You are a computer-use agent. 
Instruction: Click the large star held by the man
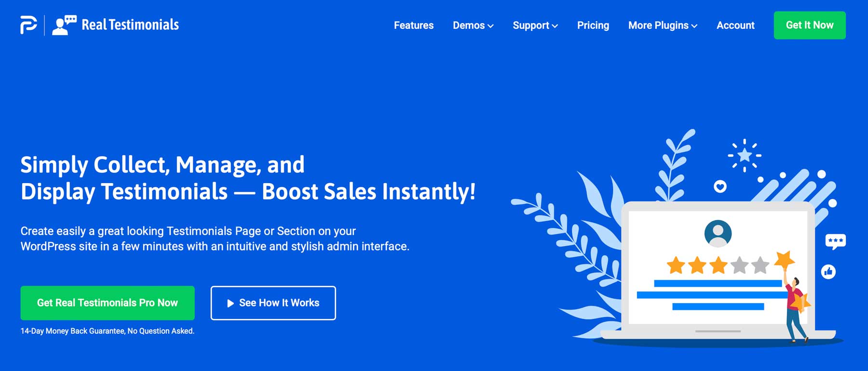point(785,260)
